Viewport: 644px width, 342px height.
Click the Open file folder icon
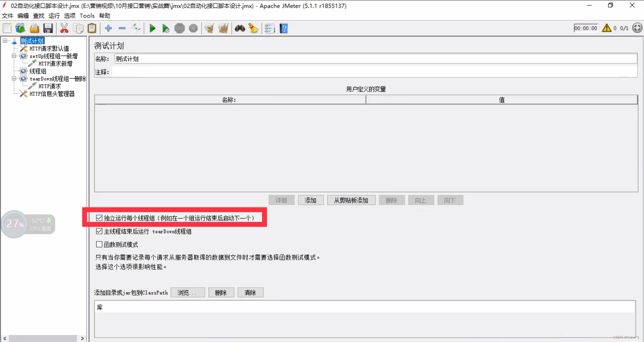point(34,28)
